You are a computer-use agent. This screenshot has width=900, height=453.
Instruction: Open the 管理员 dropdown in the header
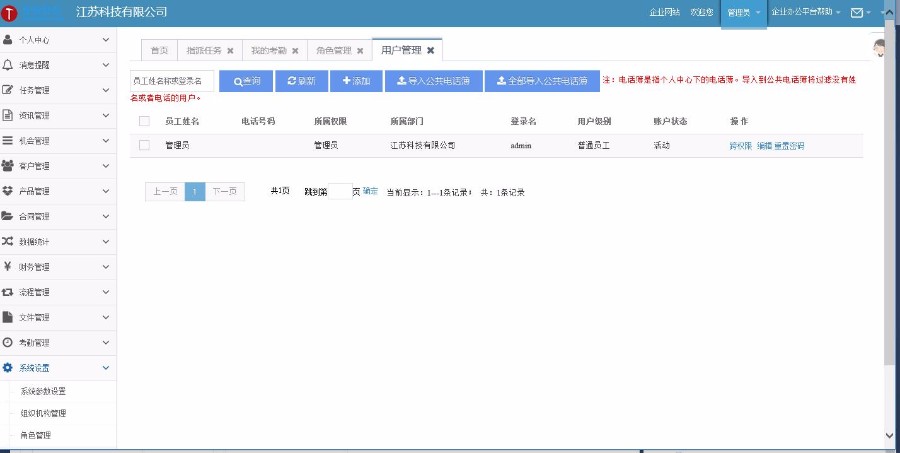[743, 13]
